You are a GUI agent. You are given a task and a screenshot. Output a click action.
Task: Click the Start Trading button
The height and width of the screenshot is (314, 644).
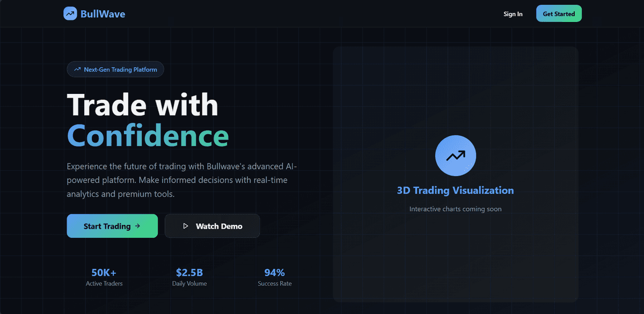[112, 226]
